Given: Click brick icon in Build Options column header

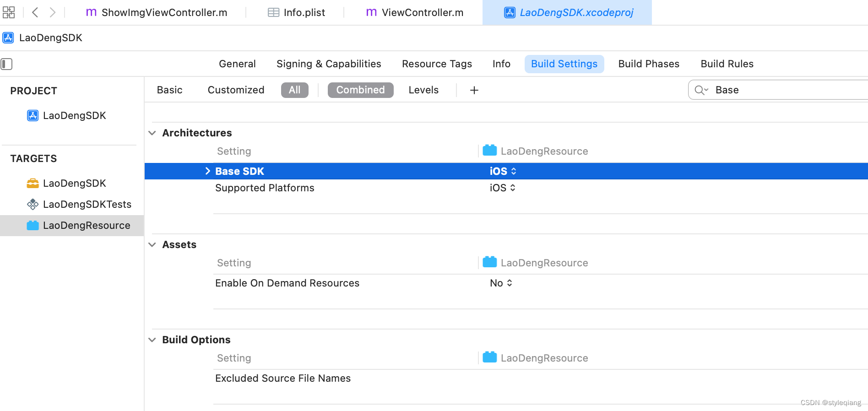Looking at the screenshot, I should [x=490, y=357].
